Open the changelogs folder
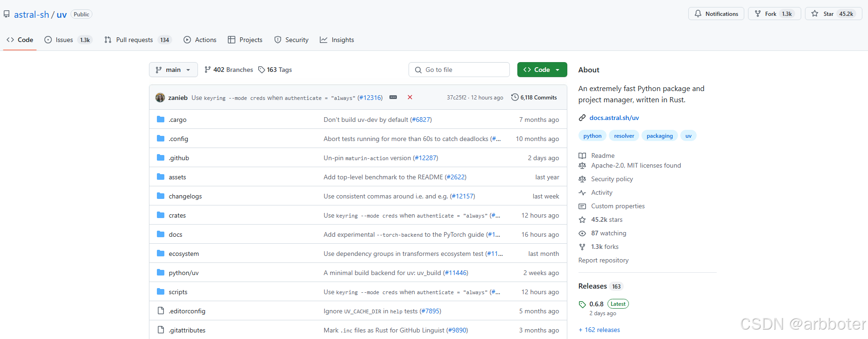The image size is (868, 339). [185, 196]
